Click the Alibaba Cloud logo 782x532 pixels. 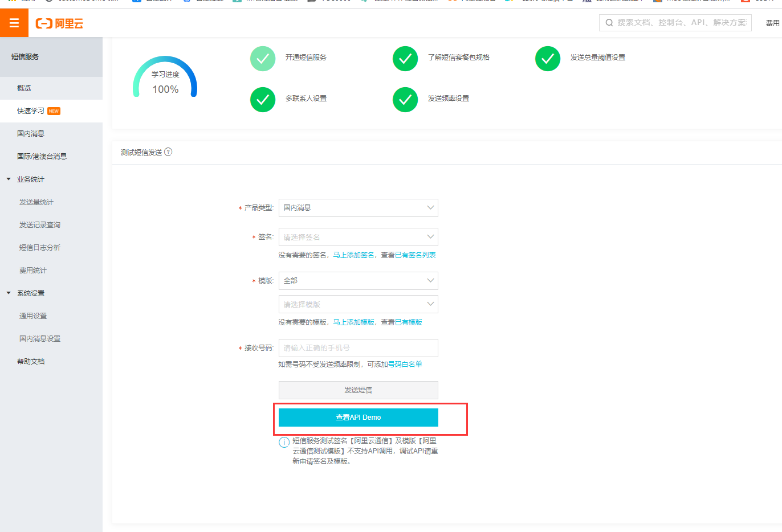tap(59, 23)
